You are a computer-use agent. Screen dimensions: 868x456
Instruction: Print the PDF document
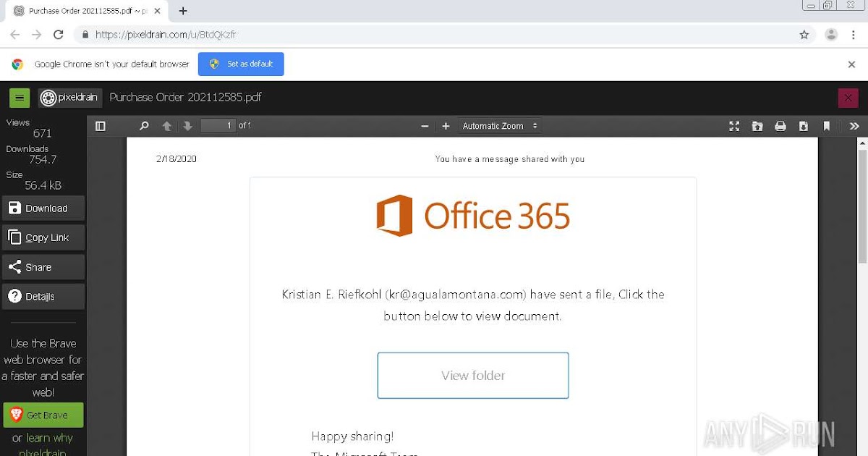click(780, 126)
